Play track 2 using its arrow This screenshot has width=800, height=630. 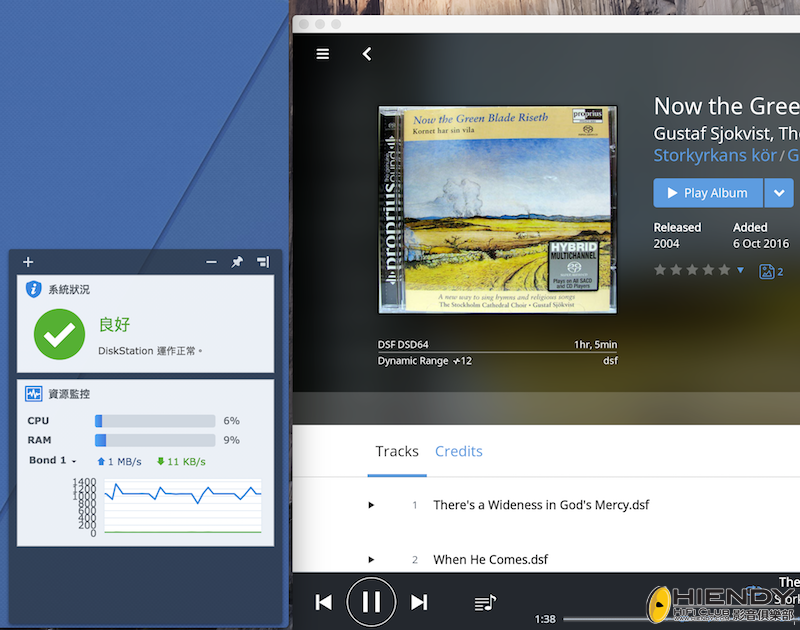coord(371,560)
